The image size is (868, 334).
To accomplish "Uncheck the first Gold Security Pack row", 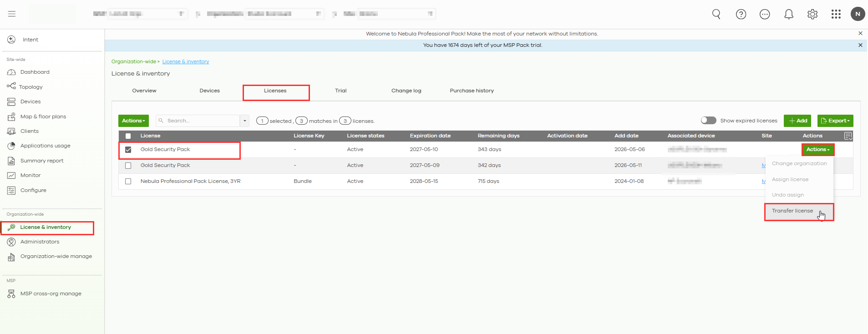I will coord(128,150).
